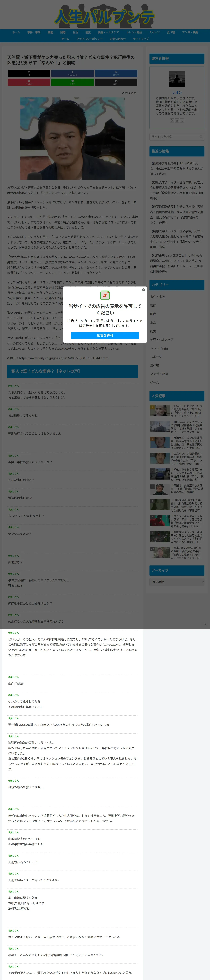Open 病気 navigation menu item
210x980 pixels.
pos(88,32)
